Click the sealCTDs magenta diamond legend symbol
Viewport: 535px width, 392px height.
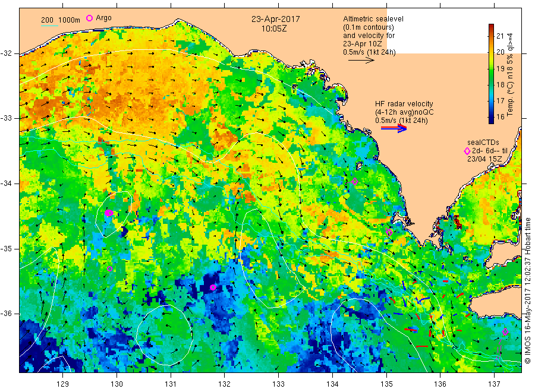tap(467, 151)
